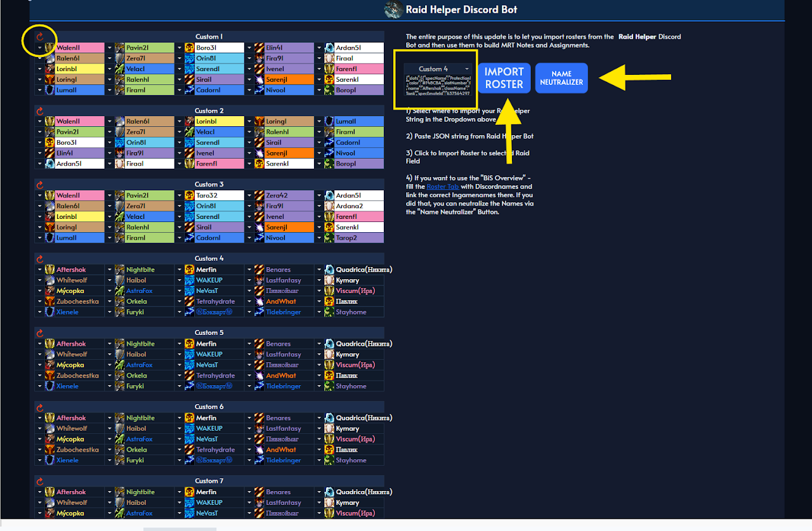Select the Ardana2 cell in Custom 3
812x531 pixels.
[359, 206]
